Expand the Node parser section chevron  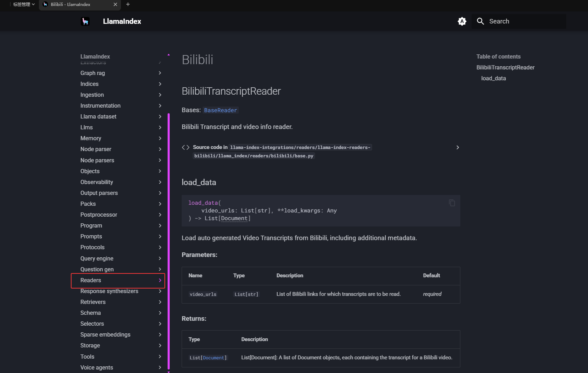point(160,149)
